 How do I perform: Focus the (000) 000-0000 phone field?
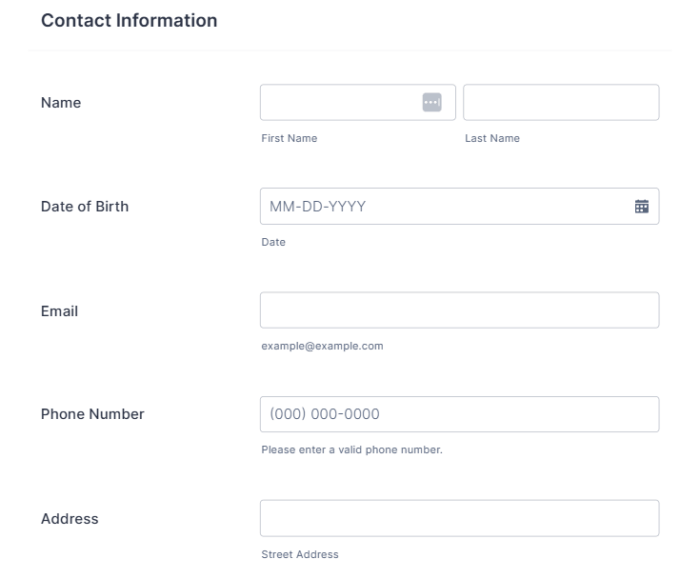[x=459, y=414]
